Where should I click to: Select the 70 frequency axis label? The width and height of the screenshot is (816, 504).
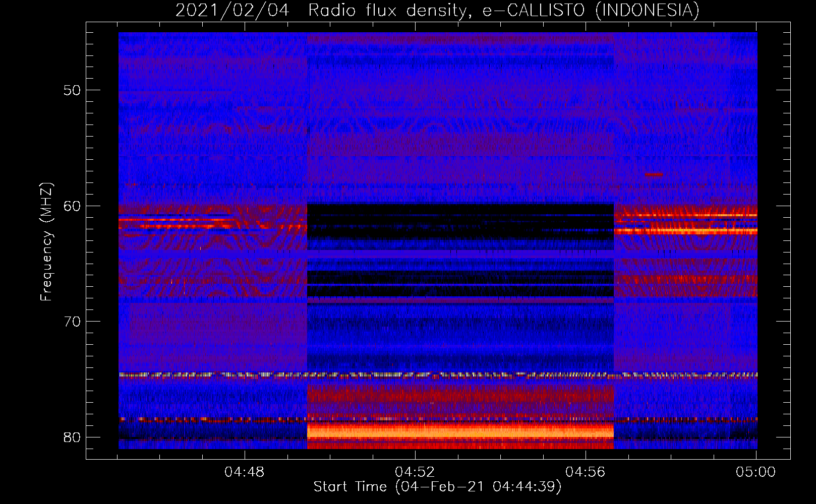(x=72, y=322)
